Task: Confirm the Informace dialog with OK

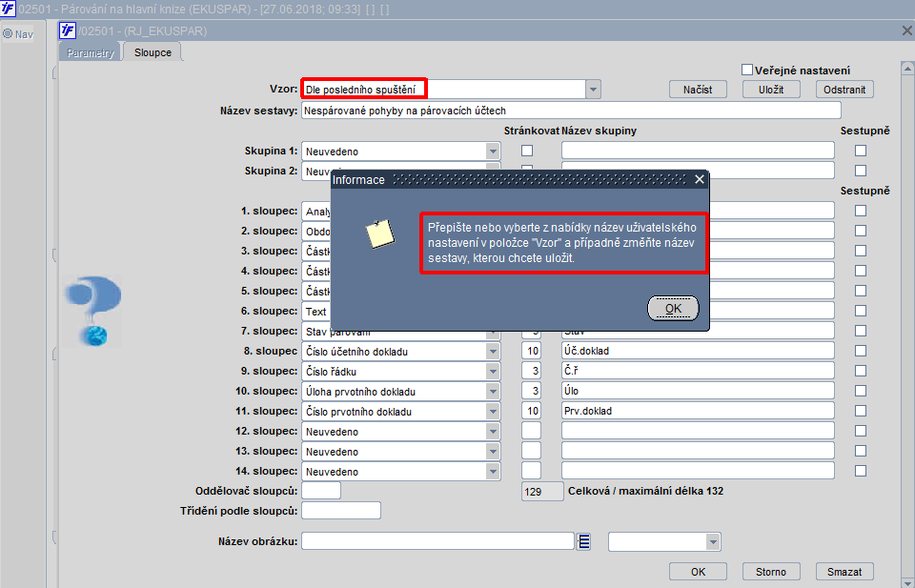Action: (673, 309)
